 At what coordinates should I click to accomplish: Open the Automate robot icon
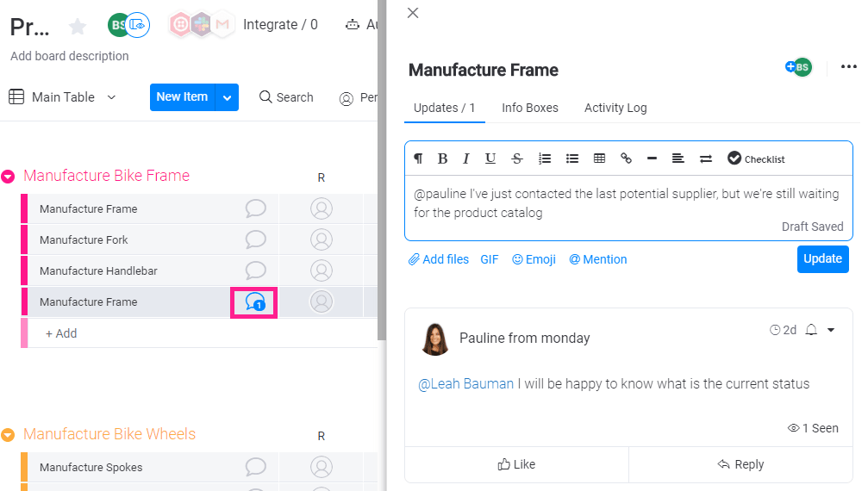[x=352, y=24]
